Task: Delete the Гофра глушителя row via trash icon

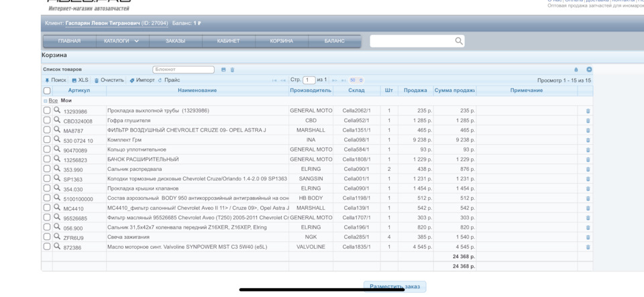Action: point(588,121)
